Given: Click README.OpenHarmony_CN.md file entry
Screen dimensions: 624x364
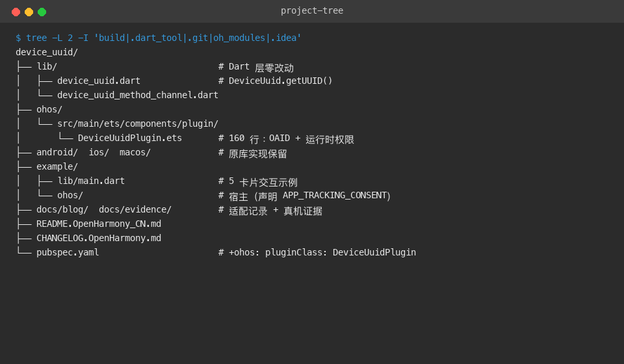Looking at the screenshot, I should click(99, 224).
